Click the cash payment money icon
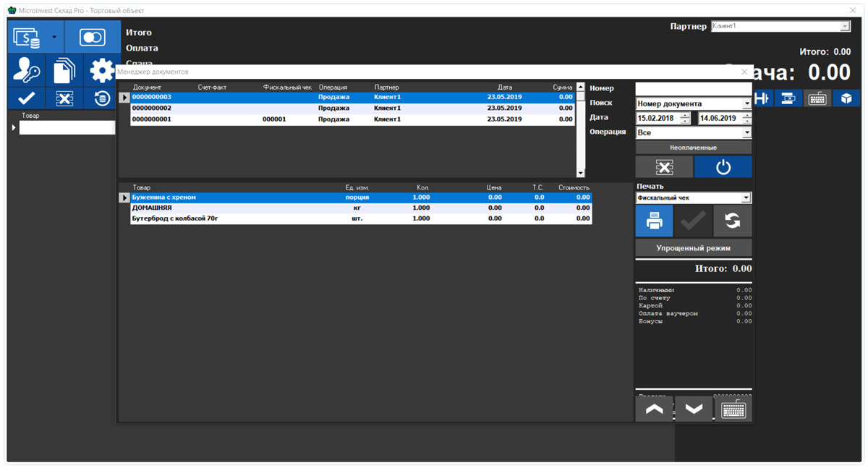 (27, 38)
